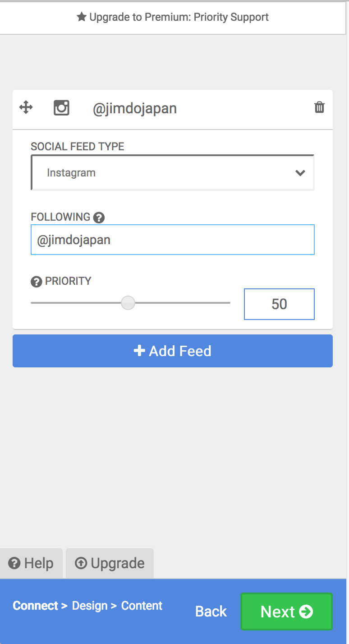Adjust the Priority slider handle
This screenshot has height=644, width=349.
point(128,303)
